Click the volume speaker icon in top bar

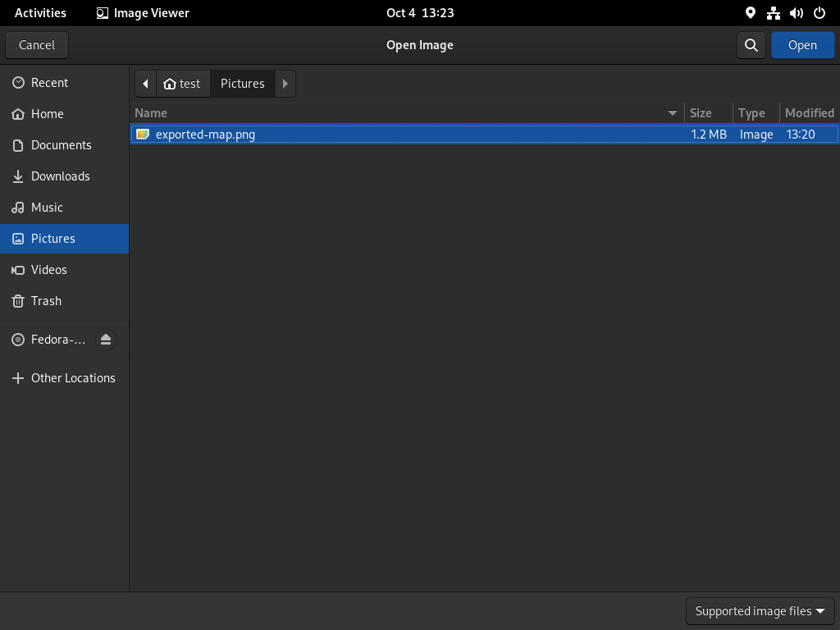(796, 13)
